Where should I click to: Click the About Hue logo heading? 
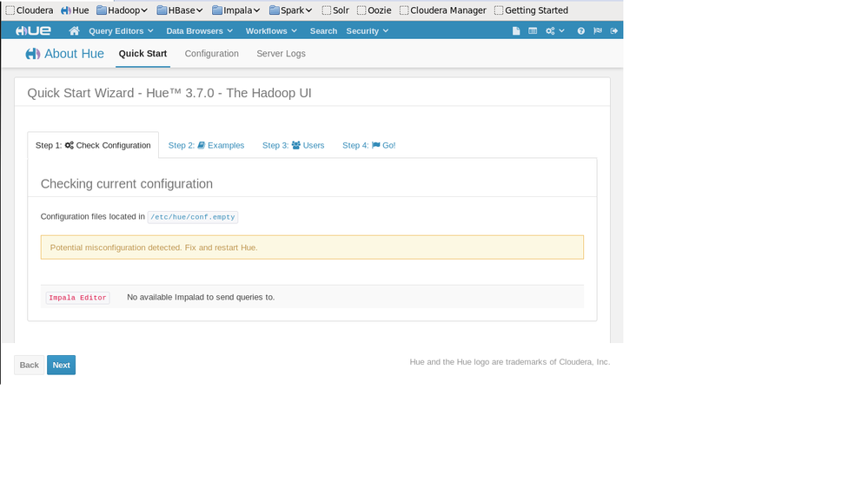coord(65,54)
